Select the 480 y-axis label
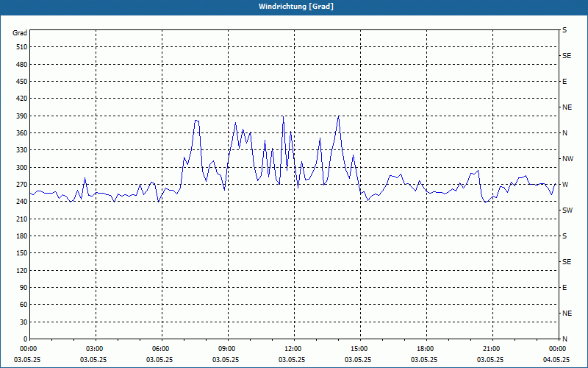This screenshot has height=368, width=588. click(22, 65)
